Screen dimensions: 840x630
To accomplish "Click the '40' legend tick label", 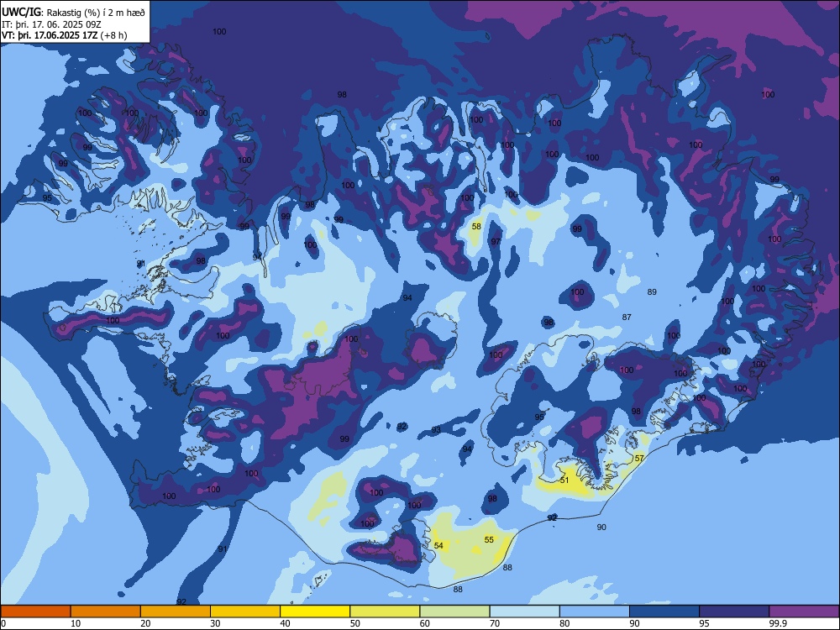I will click(x=285, y=623).
